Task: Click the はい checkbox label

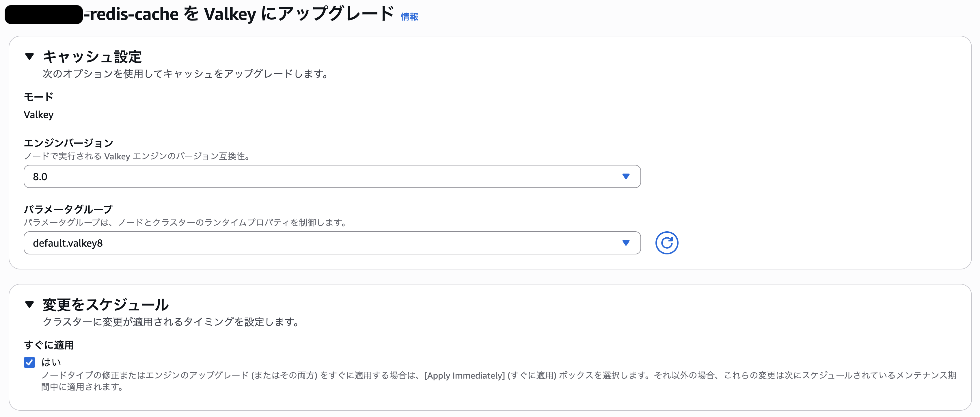Action: [51, 362]
